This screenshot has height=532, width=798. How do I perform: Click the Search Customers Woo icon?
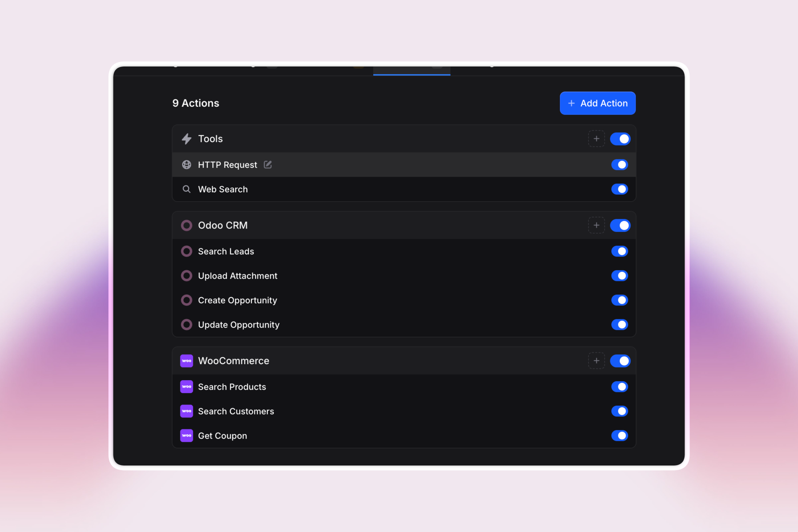[x=187, y=411]
